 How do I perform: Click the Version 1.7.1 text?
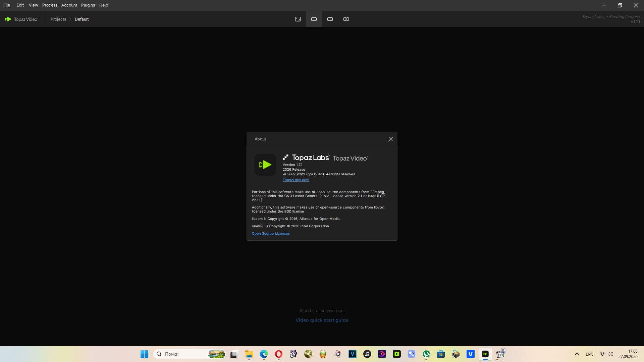tap(292, 165)
